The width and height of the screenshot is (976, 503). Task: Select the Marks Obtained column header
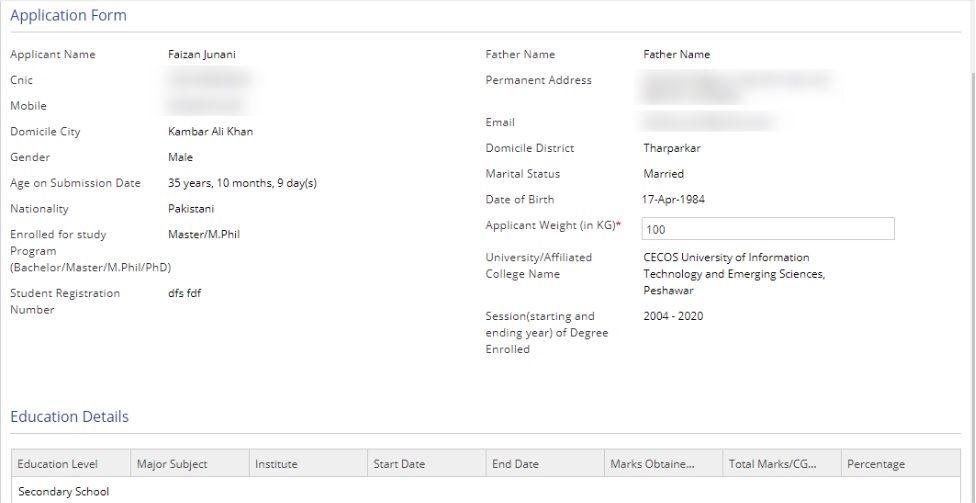pos(652,464)
